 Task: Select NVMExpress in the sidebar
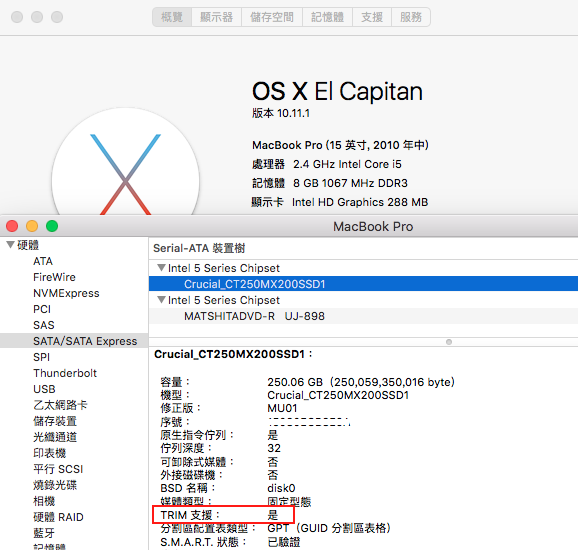[x=66, y=293]
